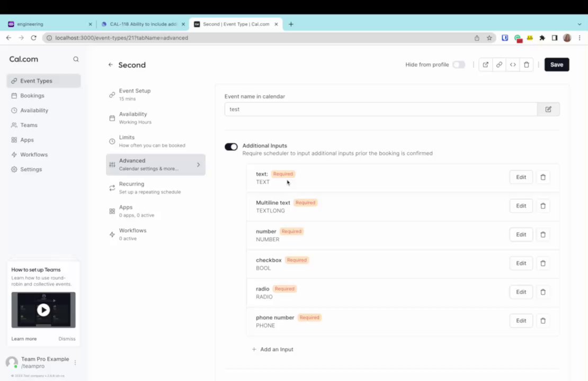Save the event type
588x381 pixels.
[x=557, y=65]
